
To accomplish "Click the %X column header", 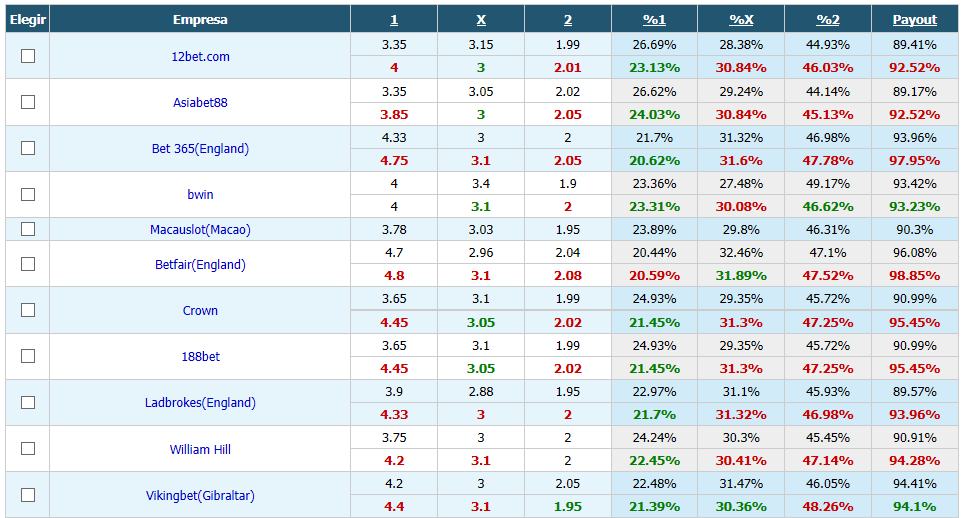I will 741,20.
